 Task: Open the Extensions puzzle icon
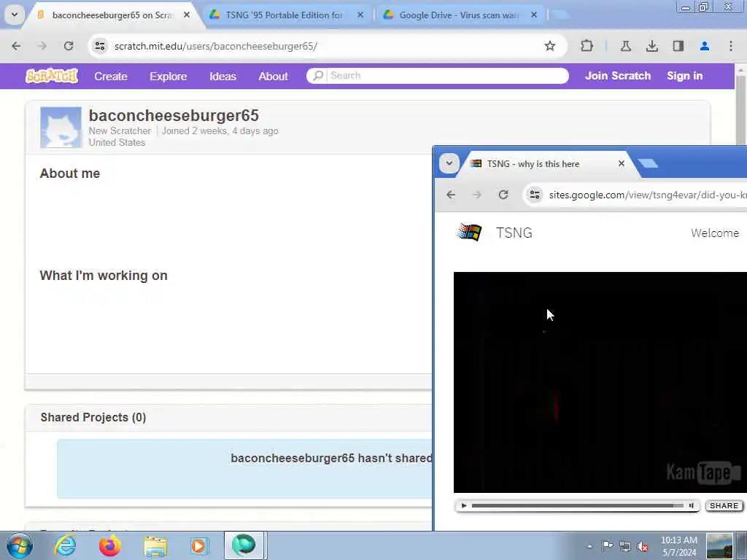[587, 46]
